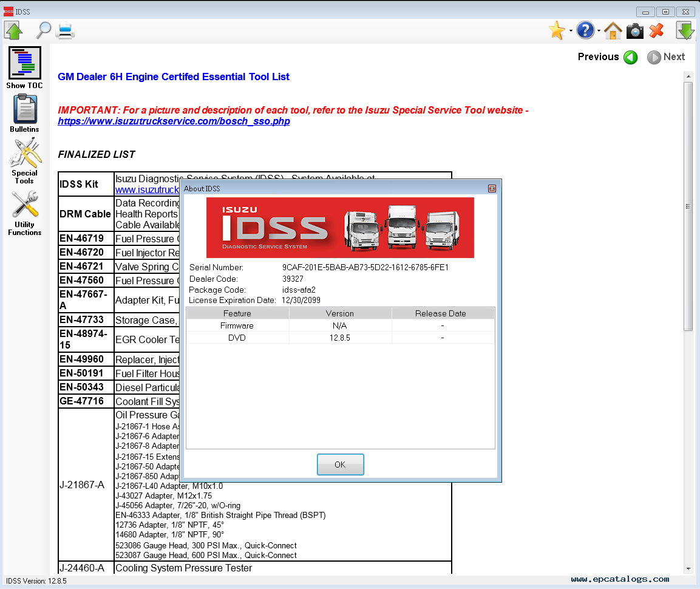Open the isuzutruckservice bosch_sso.php link

point(174,121)
